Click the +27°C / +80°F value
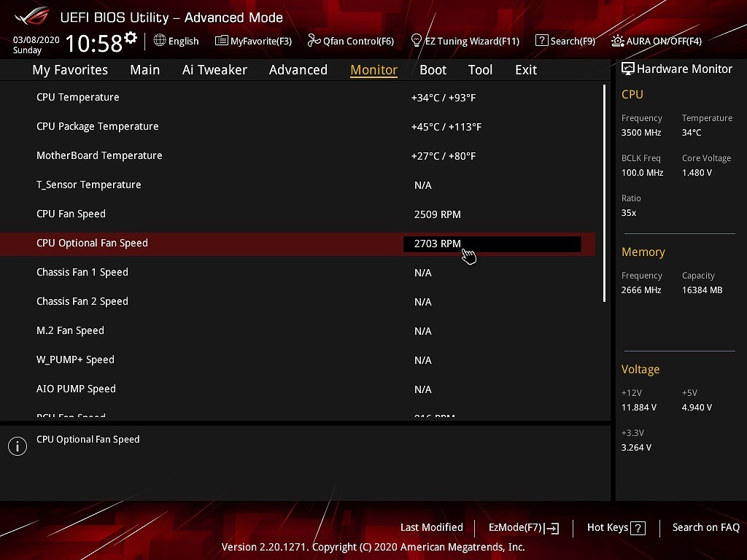Screen dimensions: 747x560 point(444,156)
